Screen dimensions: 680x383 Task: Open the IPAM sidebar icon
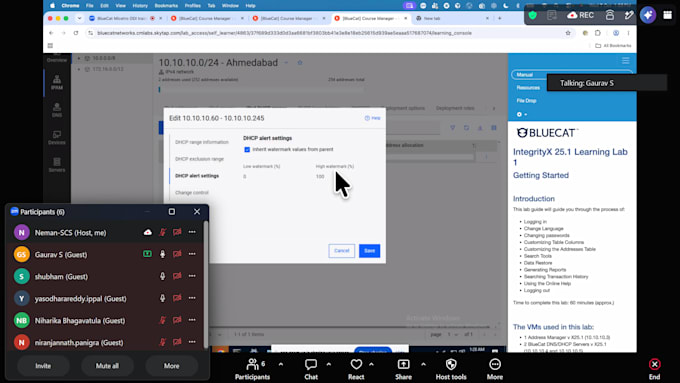pos(57,82)
